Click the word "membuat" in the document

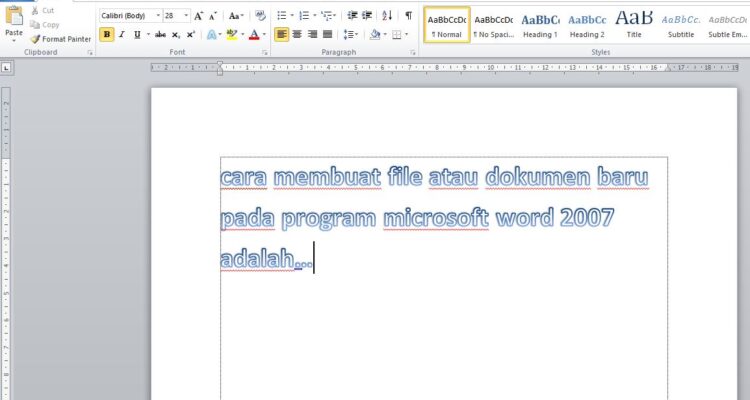coord(327,177)
